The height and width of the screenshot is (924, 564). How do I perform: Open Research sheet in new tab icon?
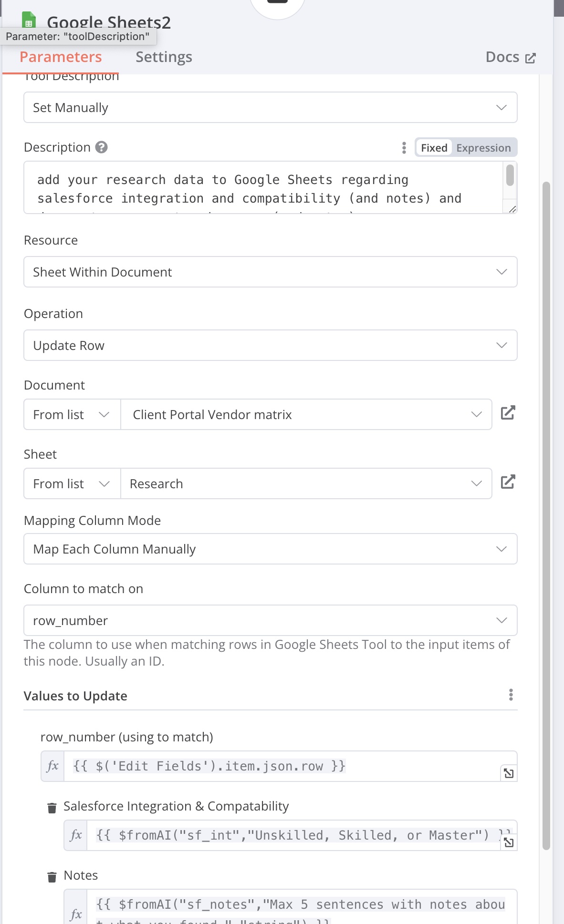508,482
